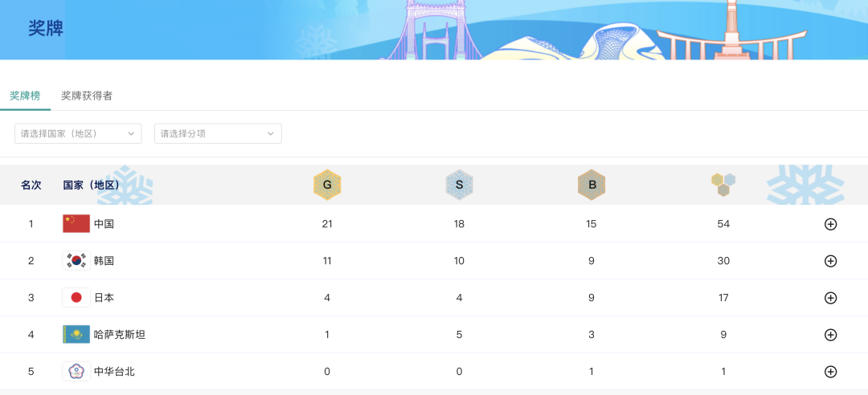Image resolution: width=868 pixels, height=395 pixels.
Task: Click the Japan flag icon
Action: (x=76, y=298)
